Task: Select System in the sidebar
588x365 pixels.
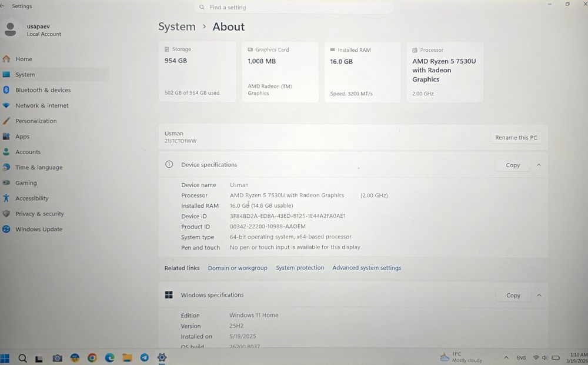Action: (55, 74)
